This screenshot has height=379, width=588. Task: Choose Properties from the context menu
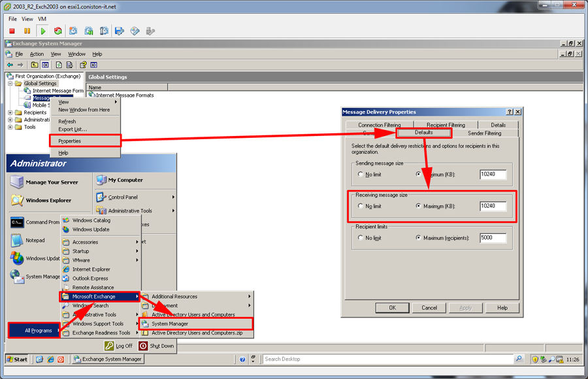coord(85,141)
